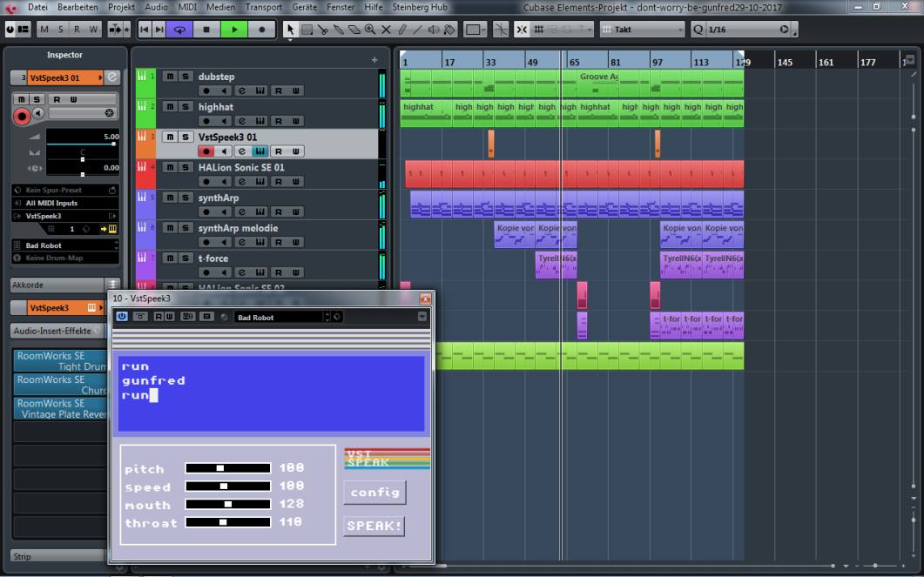Toggle monitor on HALion Sonic SE 01 track
This screenshot has width=924, height=577.
(x=223, y=181)
